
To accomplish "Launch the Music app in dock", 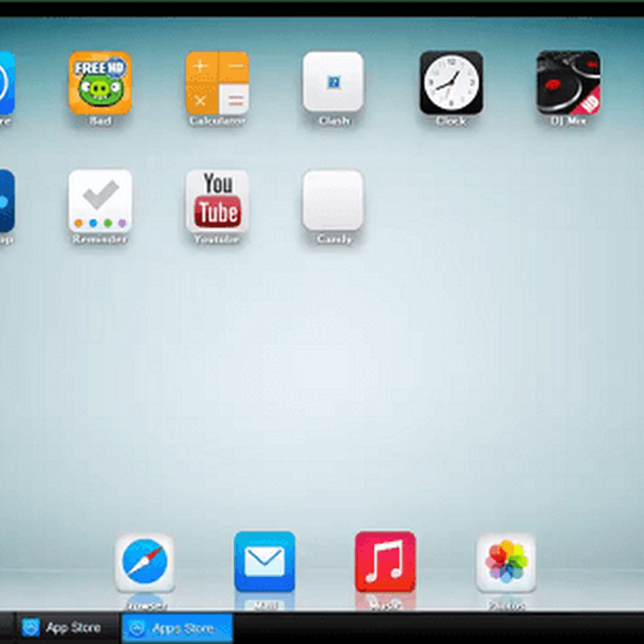I will click(x=386, y=562).
